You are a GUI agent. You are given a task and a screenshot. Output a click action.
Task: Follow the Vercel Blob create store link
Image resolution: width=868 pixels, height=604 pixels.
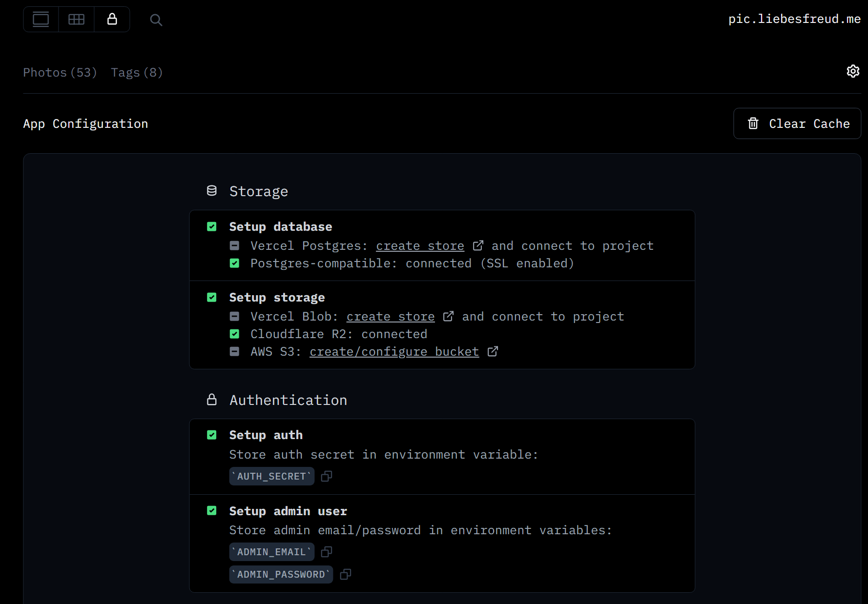point(391,317)
